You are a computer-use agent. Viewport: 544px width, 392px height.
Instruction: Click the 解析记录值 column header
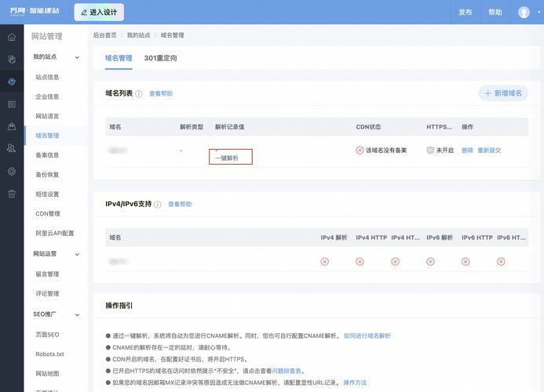[x=230, y=127]
